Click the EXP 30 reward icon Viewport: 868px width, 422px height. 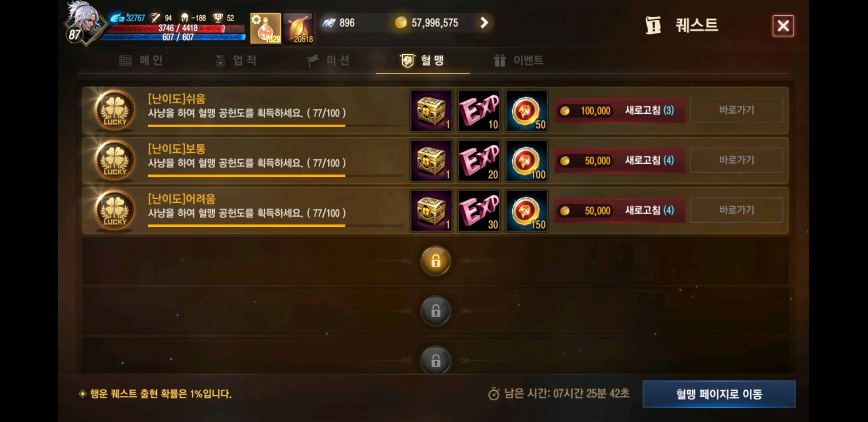coord(479,211)
